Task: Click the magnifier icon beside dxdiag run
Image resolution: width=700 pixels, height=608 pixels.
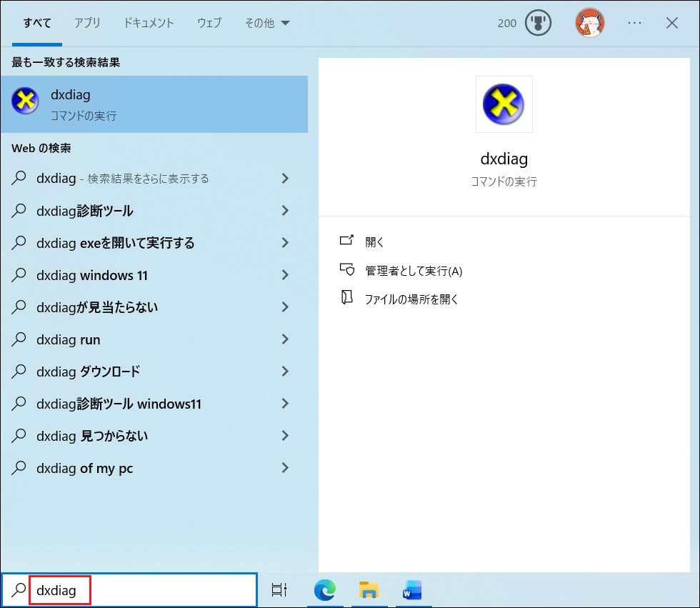Action: coord(19,339)
